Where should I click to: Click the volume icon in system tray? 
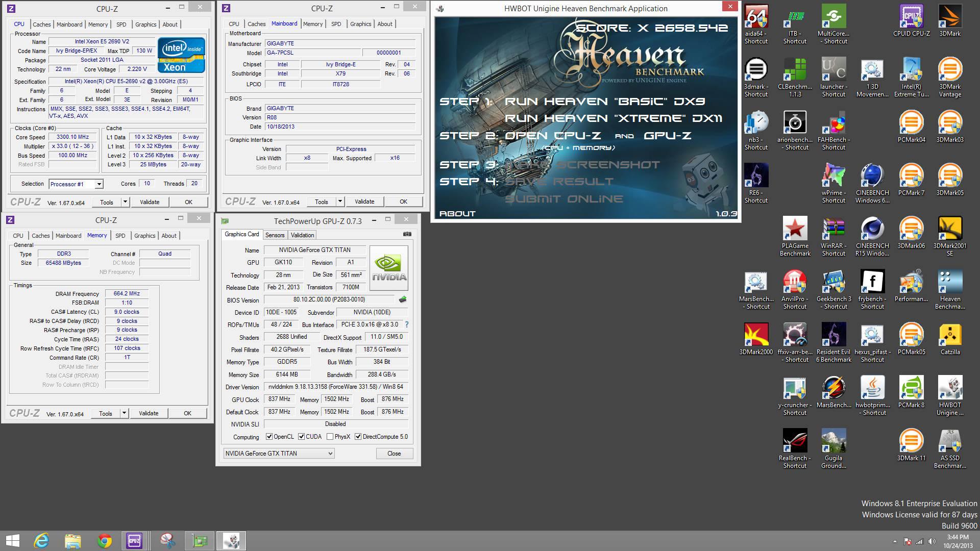click(932, 541)
